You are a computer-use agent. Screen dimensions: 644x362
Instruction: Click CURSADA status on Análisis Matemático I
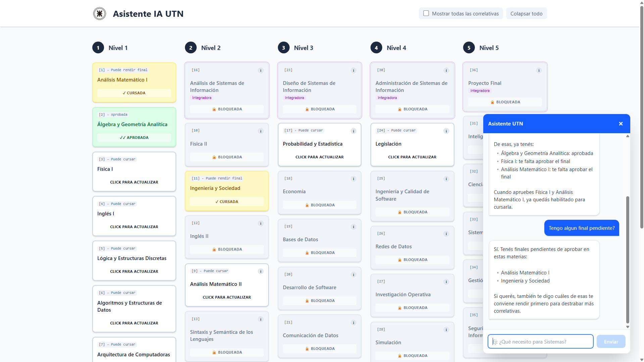tap(134, 93)
